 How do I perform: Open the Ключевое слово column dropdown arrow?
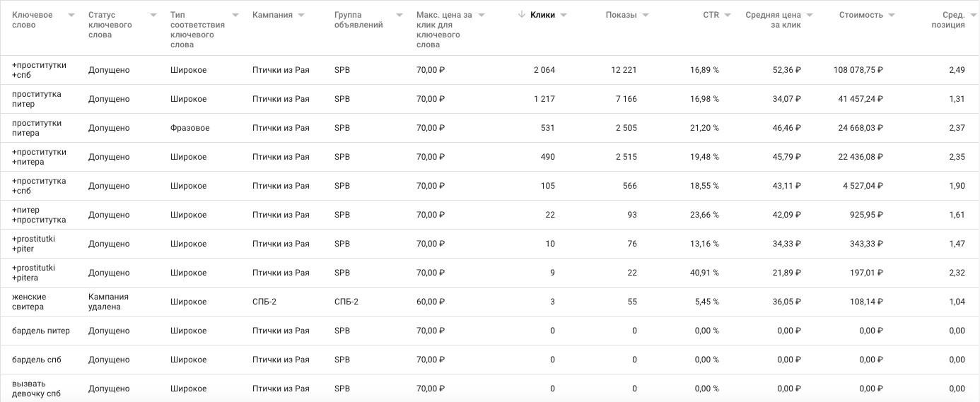[x=71, y=15]
